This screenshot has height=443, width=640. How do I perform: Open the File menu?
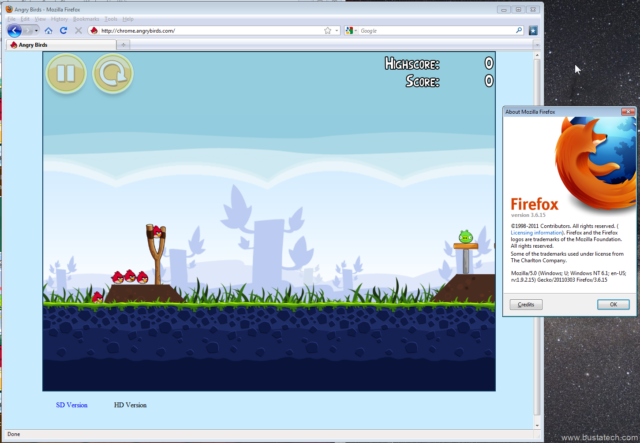(11, 19)
